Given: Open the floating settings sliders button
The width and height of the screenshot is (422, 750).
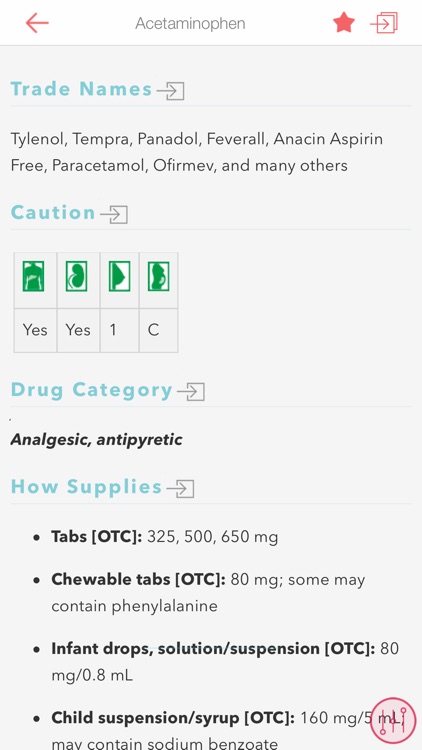Looking at the screenshot, I should [393, 720].
